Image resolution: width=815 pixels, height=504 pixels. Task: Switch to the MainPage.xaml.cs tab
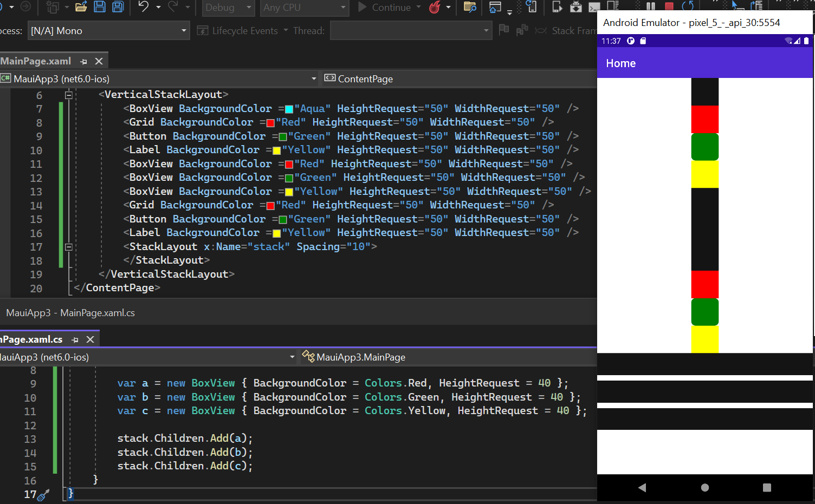click(x=31, y=339)
